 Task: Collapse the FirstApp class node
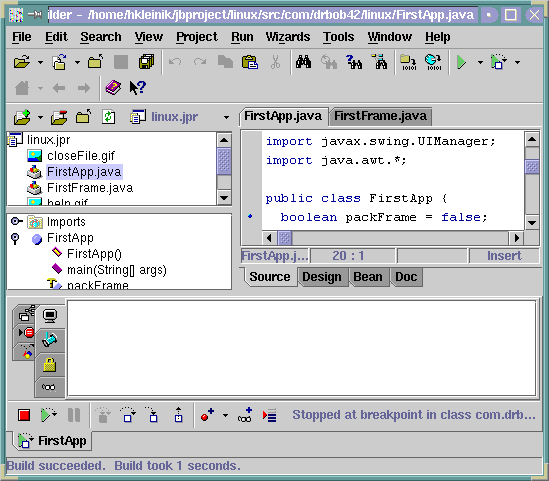(x=15, y=239)
